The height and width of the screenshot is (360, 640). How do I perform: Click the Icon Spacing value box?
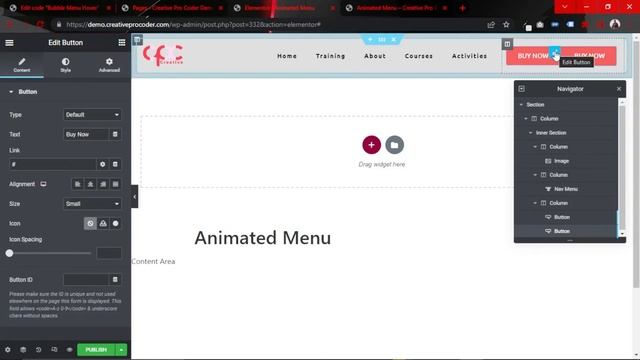point(109,253)
